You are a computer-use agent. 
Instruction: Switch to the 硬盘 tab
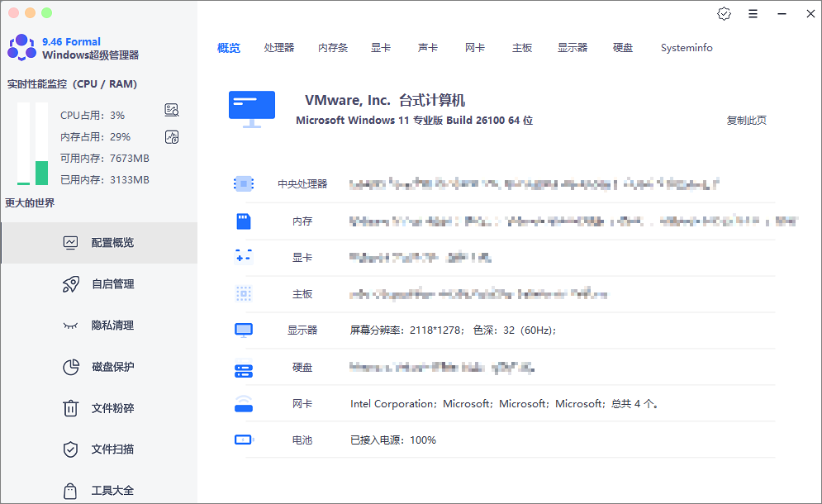click(623, 48)
